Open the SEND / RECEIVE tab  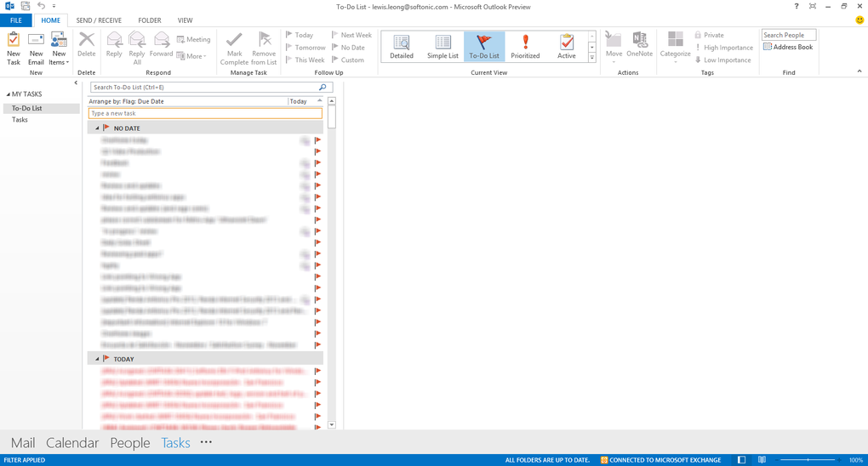[x=99, y=20]
